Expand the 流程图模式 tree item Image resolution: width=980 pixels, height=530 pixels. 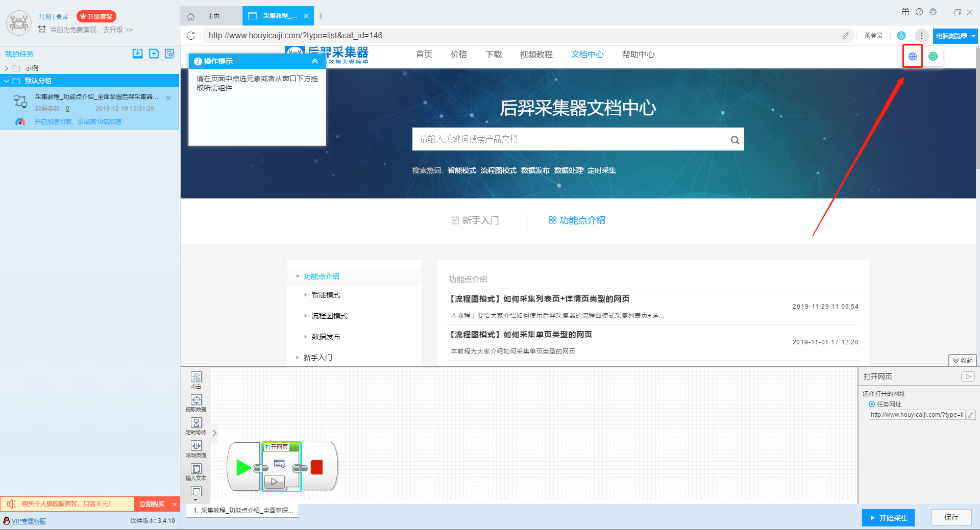[305, 316]
